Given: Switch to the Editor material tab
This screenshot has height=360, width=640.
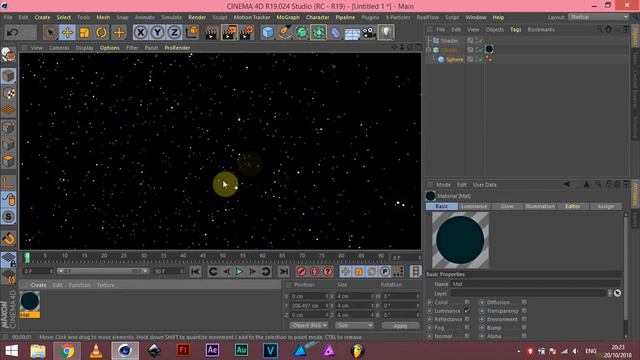Looking at the screenshot, I should tap(573, 207).
